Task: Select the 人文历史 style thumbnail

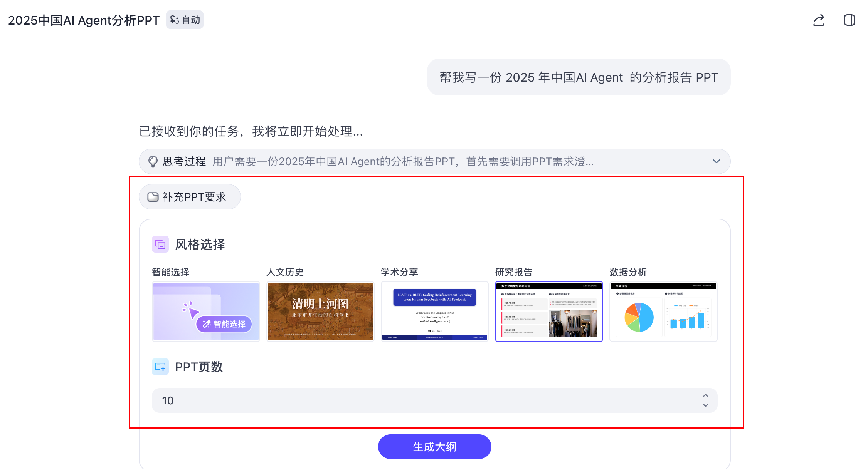Action: point(320,311)
